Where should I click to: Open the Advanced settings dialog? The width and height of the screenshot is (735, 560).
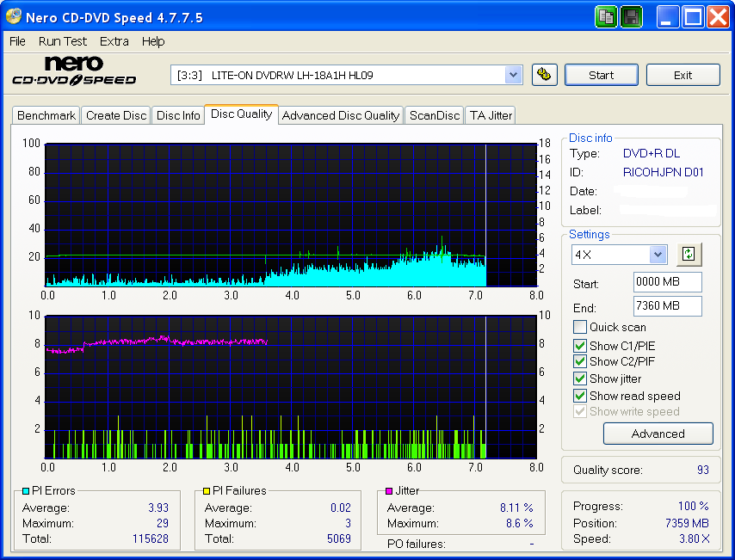click(658, 434)
